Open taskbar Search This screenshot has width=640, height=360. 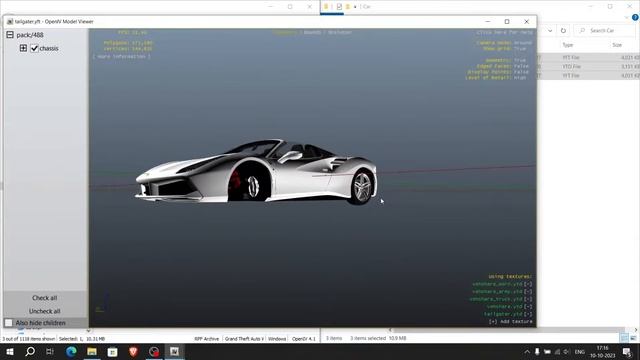coord(30,351)
